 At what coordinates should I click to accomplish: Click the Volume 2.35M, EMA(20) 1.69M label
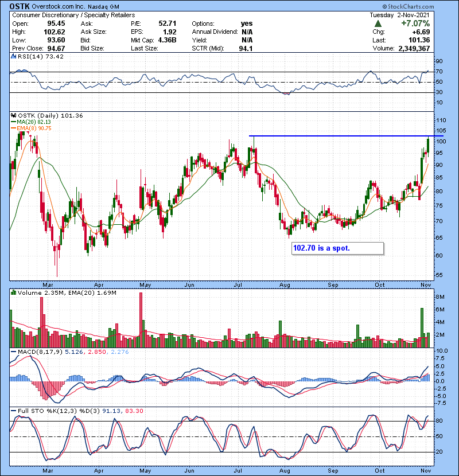click(67, 293)
